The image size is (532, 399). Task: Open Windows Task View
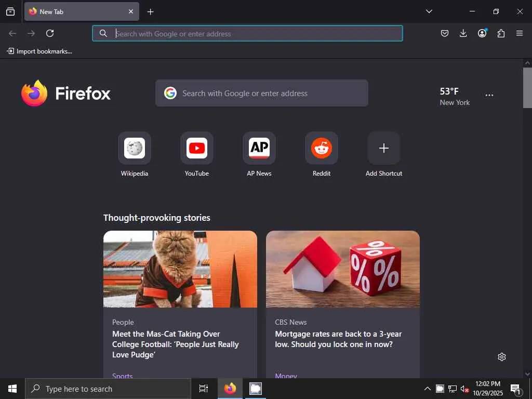(203, 389)
